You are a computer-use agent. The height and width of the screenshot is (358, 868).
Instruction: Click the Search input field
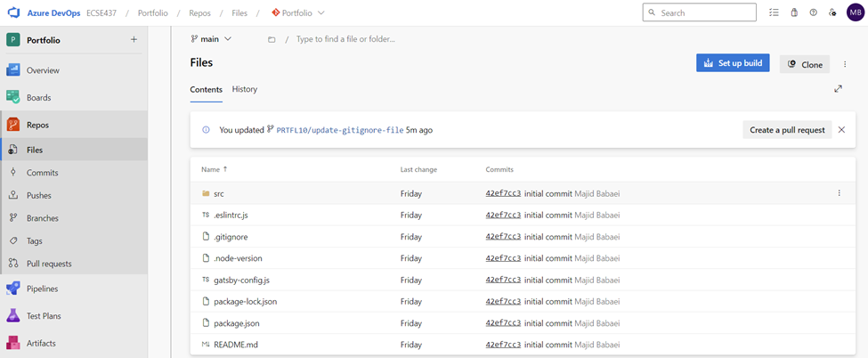pyautogui.click(x=703, y=12)
